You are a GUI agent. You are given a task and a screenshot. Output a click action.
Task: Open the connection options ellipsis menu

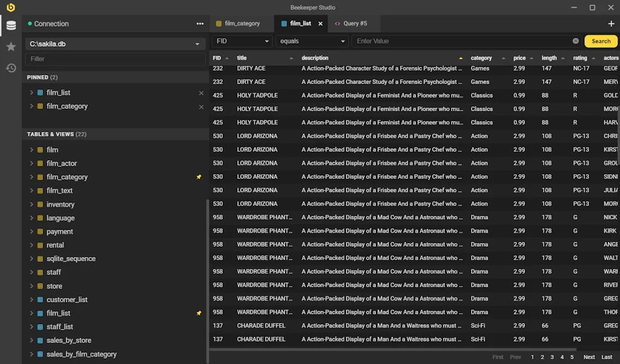200,23
